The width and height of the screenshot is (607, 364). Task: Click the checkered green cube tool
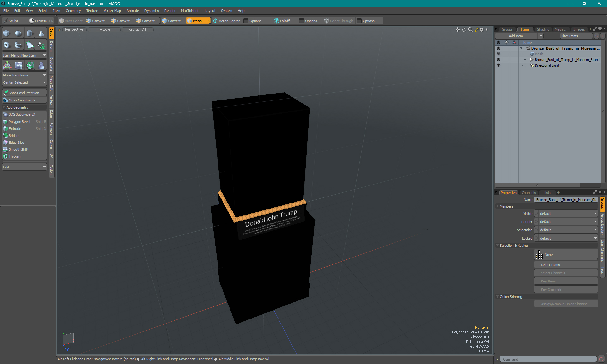tap(30, 65)
